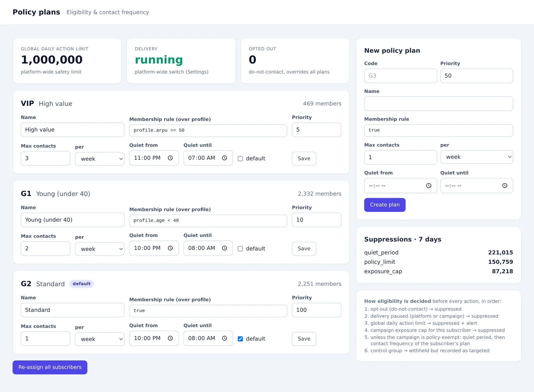The height and width of the screenshot is (392, 534).
Task: Open clock icon in G2 Quiet from
Action: click(170, 338)
